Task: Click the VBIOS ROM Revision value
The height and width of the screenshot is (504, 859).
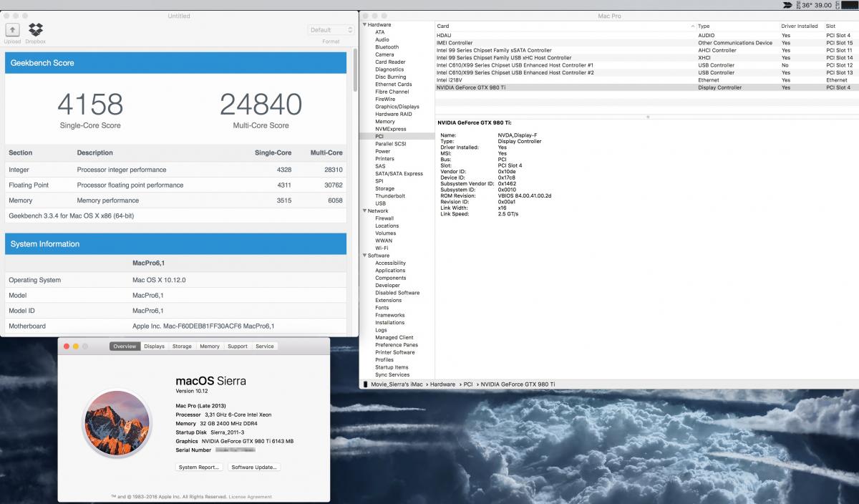Action: point(525,195)
